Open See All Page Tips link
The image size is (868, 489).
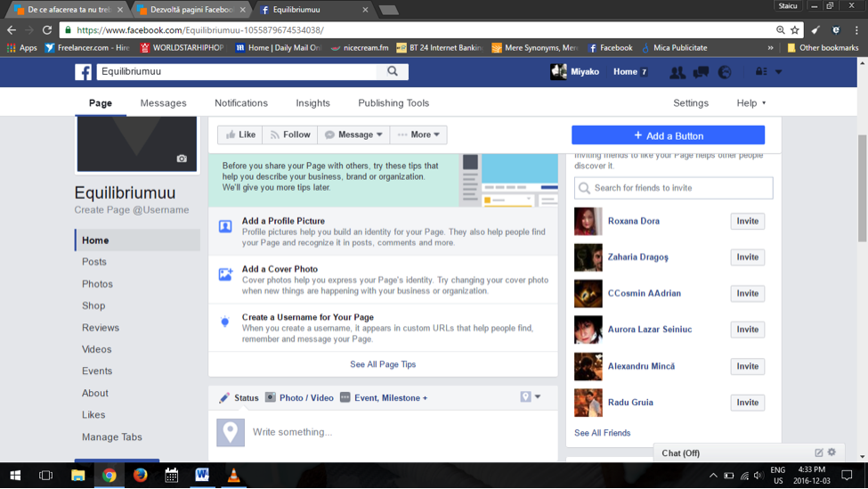coord(383,364)
